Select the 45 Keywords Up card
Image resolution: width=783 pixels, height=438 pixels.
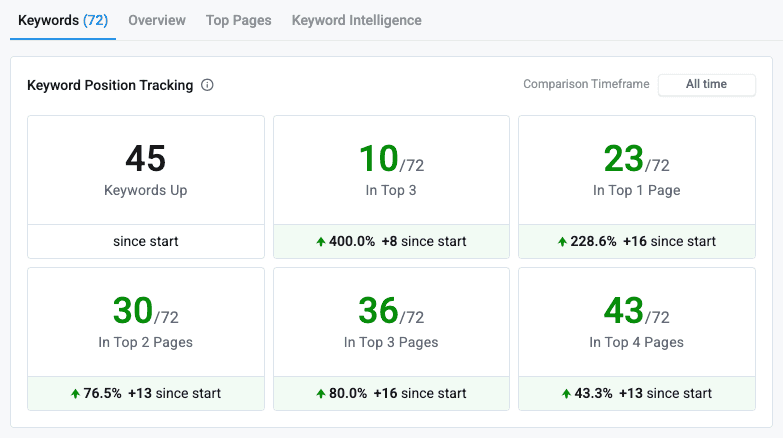coord(146,187)
